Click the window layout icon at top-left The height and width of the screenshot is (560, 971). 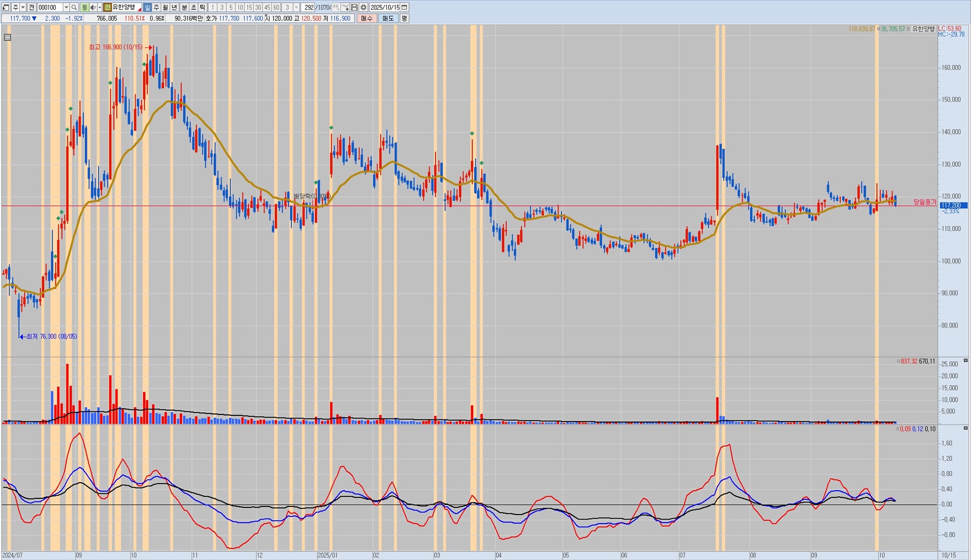coord(6,7)
